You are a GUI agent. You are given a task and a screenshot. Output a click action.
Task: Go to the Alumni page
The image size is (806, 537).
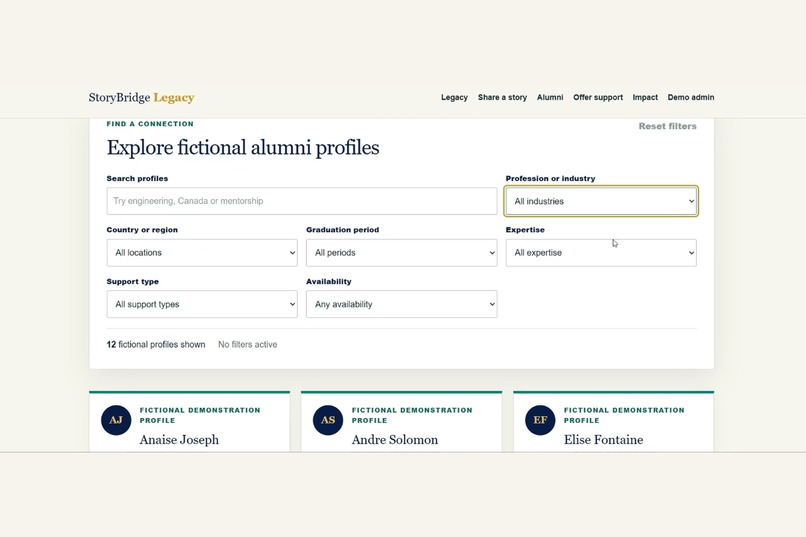tap(550, 97)
